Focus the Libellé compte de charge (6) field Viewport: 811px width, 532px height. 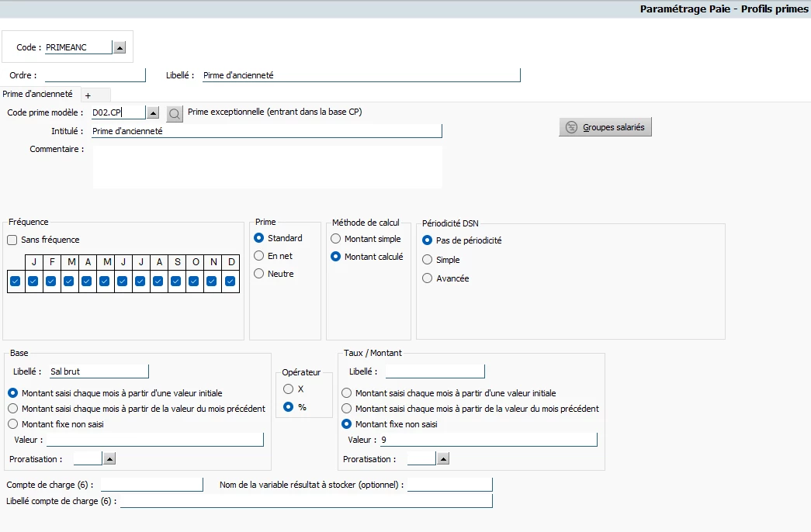(307, 501)
